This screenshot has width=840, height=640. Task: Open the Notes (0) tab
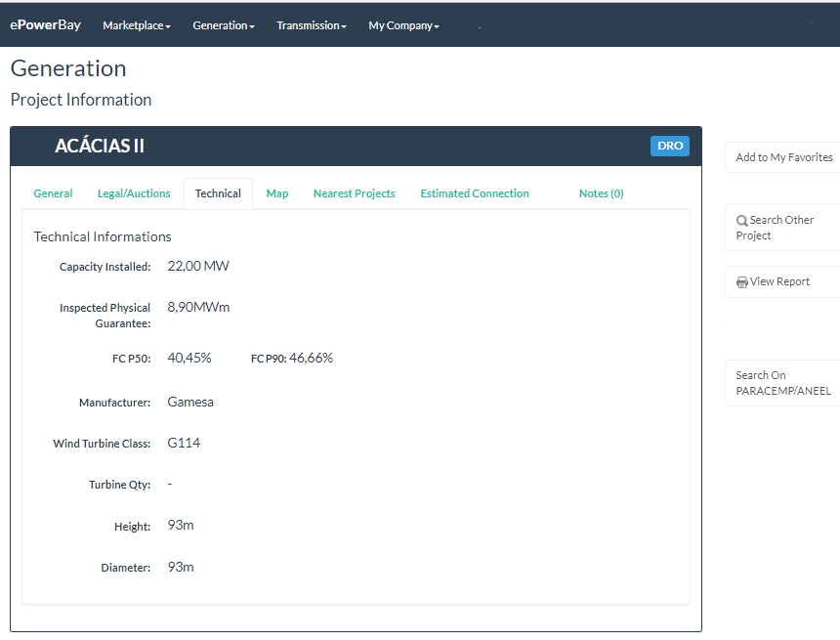coord(601,193)
